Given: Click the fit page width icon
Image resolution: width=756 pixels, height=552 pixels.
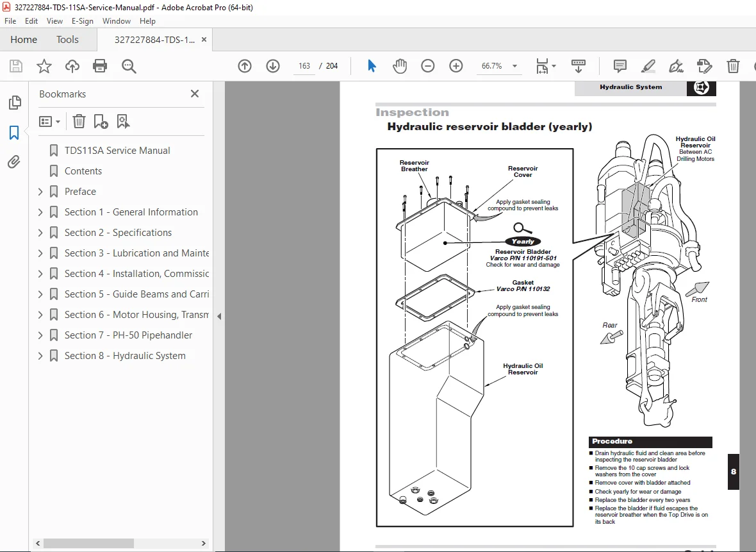Looking at the screenshot, I should [x=542, y=65].
